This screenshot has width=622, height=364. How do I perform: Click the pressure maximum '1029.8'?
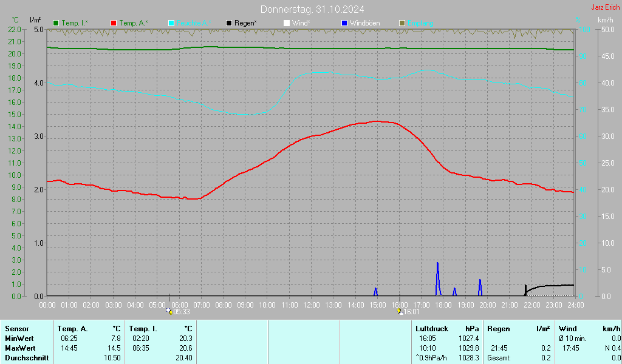pos(468,348)
